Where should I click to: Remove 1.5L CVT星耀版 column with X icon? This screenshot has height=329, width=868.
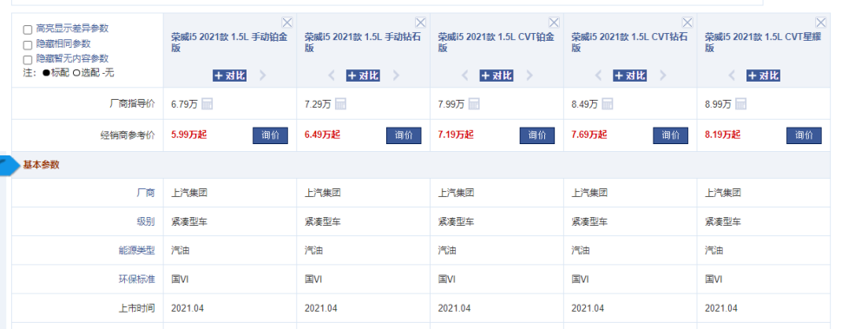click(820, 23)
